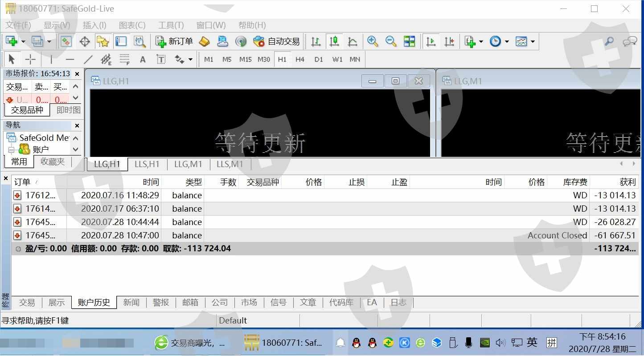Draw a horizontal line tool

pos(70,59)
